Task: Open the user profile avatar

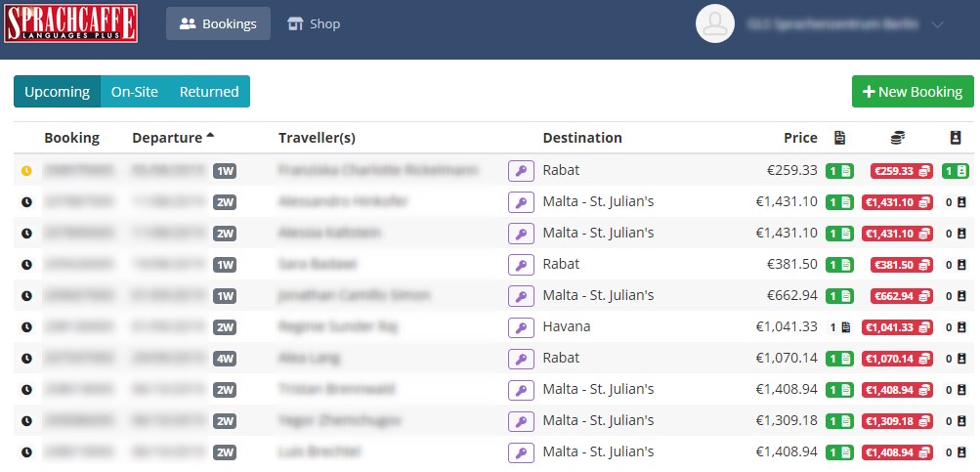Action: [714, 23]
